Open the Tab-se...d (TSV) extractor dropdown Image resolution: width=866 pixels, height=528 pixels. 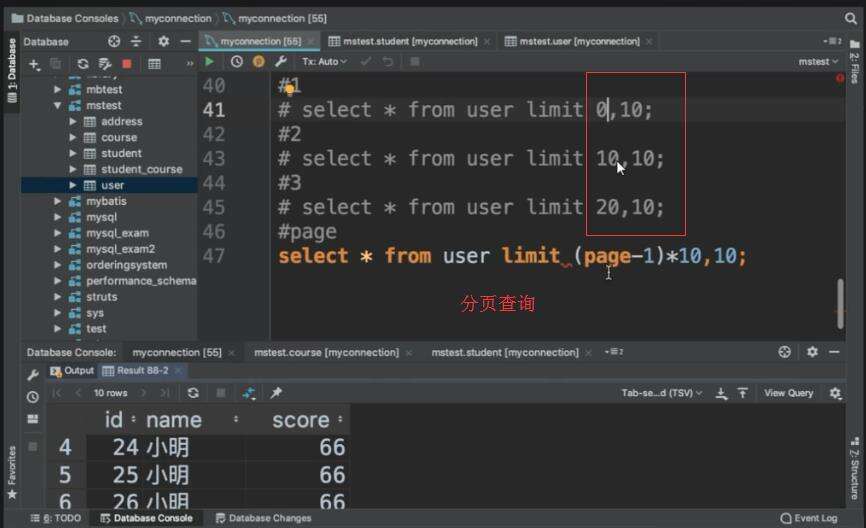(x=662, y=393)
